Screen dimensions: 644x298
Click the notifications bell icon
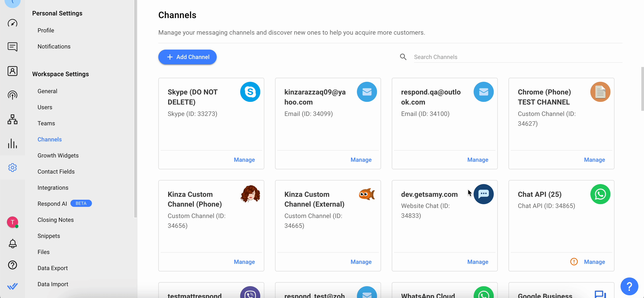coord(13,243)
